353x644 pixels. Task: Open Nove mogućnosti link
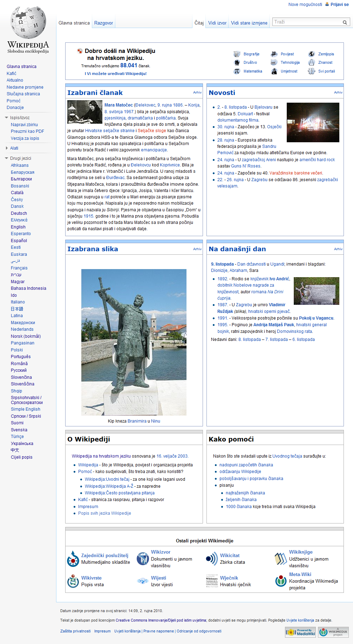tap(305, 5)
